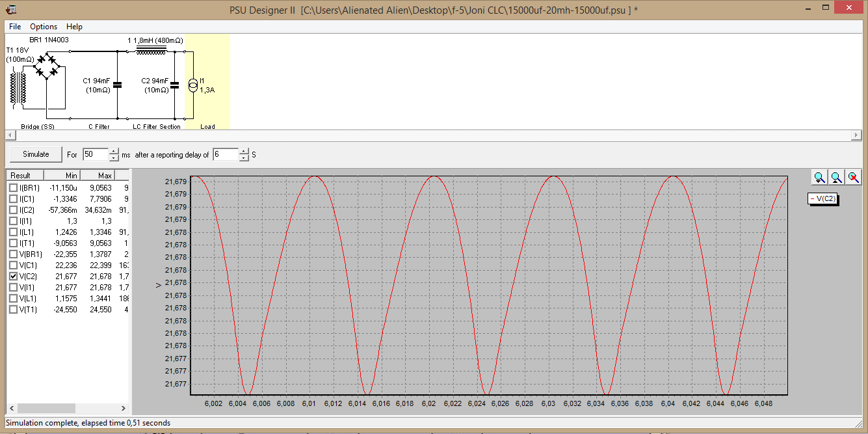Open the Help menu
The width and height of the screenshot is (868, 434).
75,27
